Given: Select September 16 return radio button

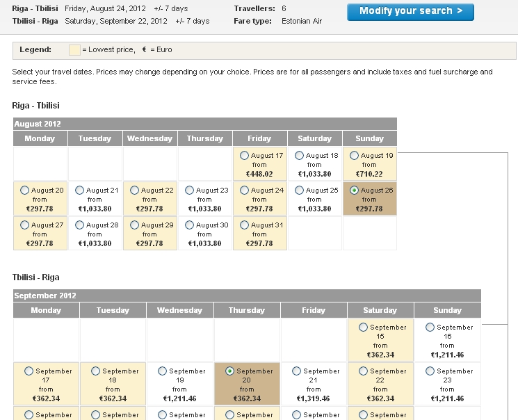Looking at the screenshot, I should click(x=430, y=327).
